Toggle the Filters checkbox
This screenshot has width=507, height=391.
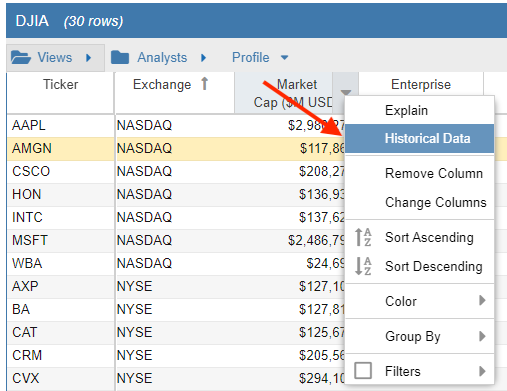[363, 371]
